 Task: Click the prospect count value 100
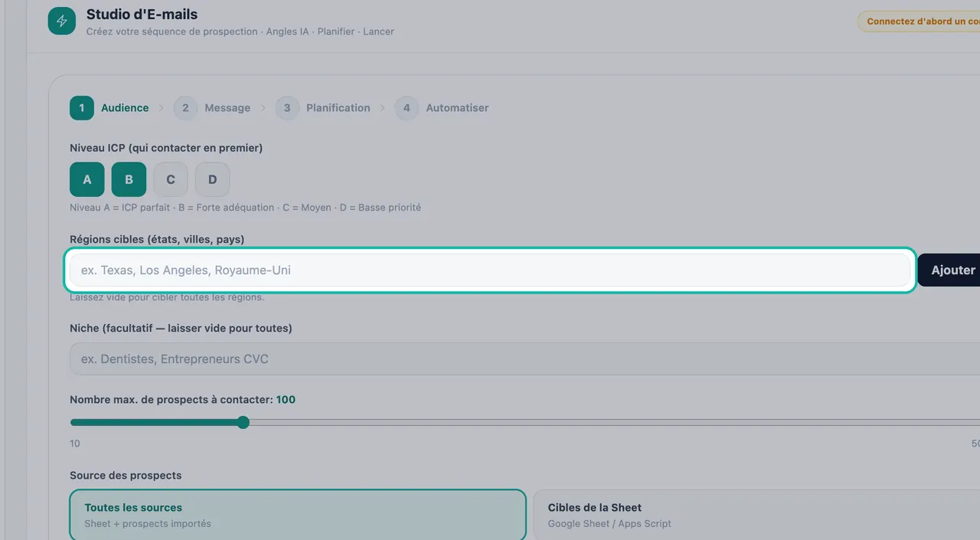286,400
